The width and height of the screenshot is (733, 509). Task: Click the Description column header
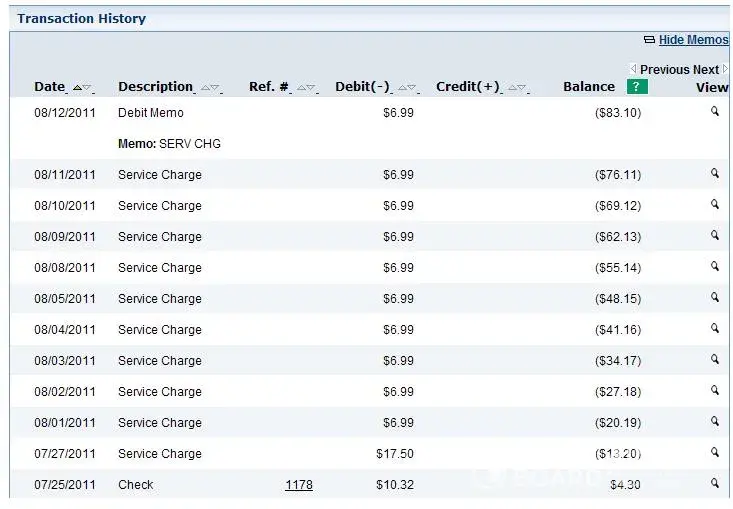[155, 87]
